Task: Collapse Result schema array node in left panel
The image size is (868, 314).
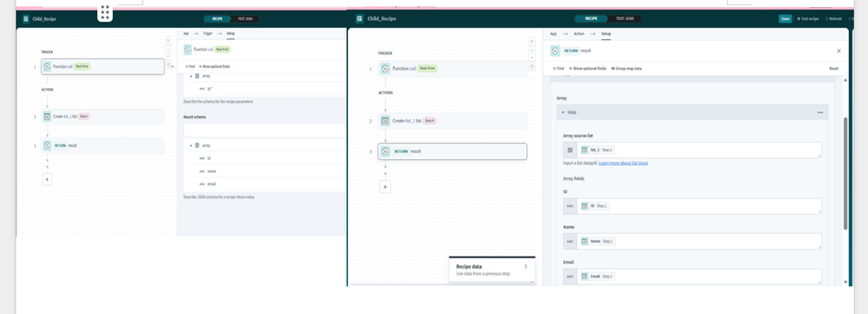Action: 190,145
